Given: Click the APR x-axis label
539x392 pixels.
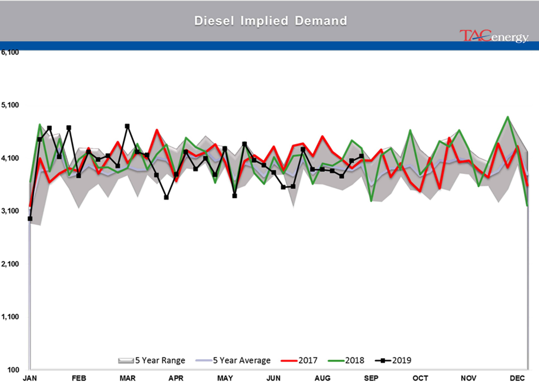Looking at the screenshot, I should (176, 378).
